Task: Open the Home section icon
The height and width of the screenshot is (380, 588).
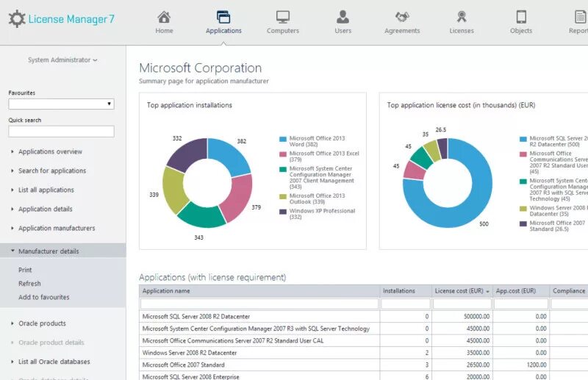Action: pyautogui.click(x=164, y=17)
